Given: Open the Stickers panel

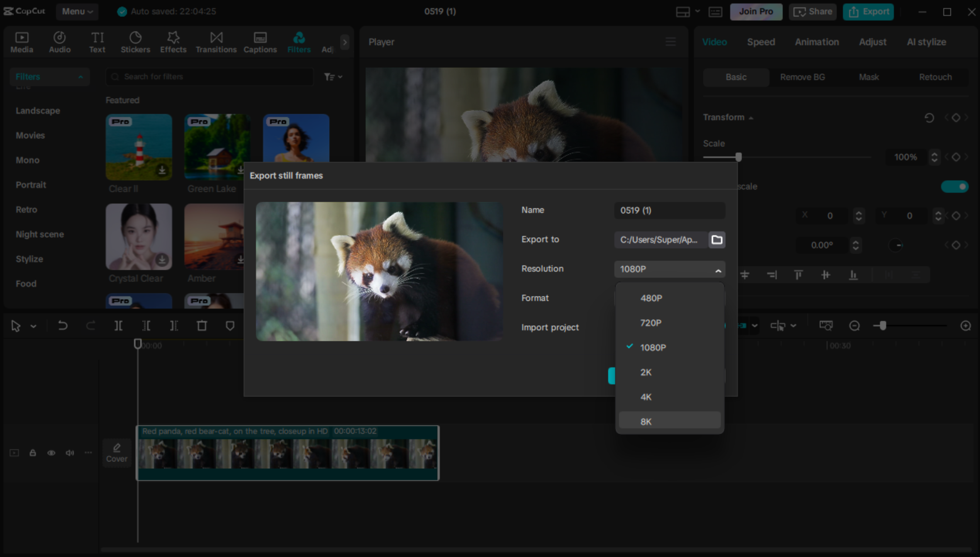Looking at the screenshot, I should (x=135, y=42).
